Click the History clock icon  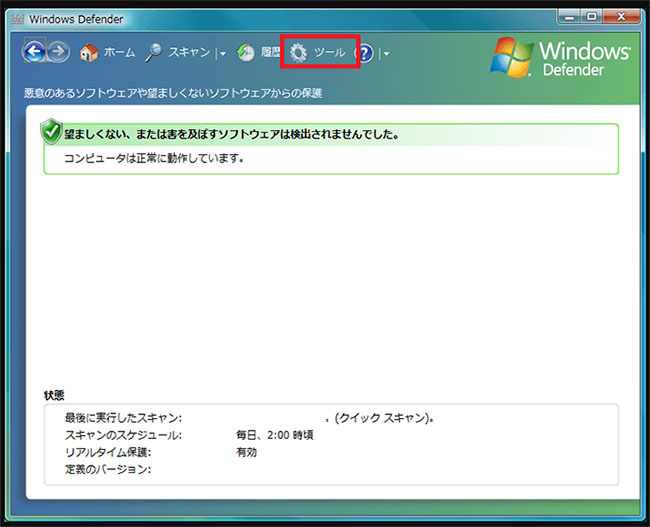coord(246,53)
